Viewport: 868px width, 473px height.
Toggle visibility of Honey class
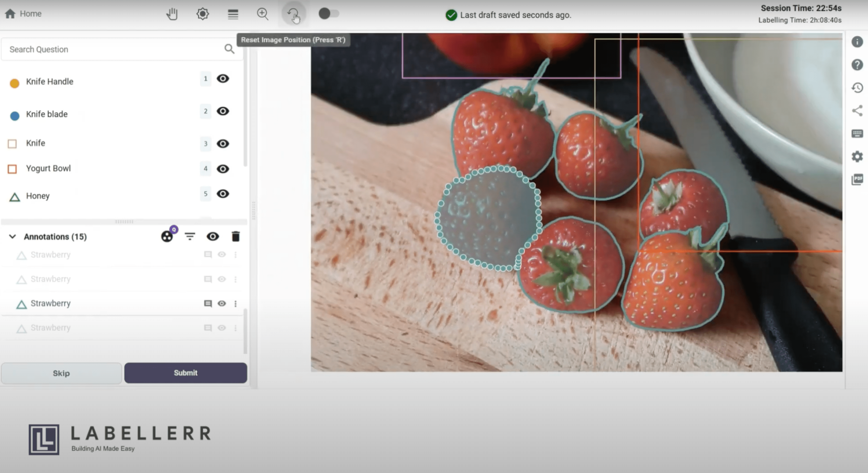tap(223, 194)
